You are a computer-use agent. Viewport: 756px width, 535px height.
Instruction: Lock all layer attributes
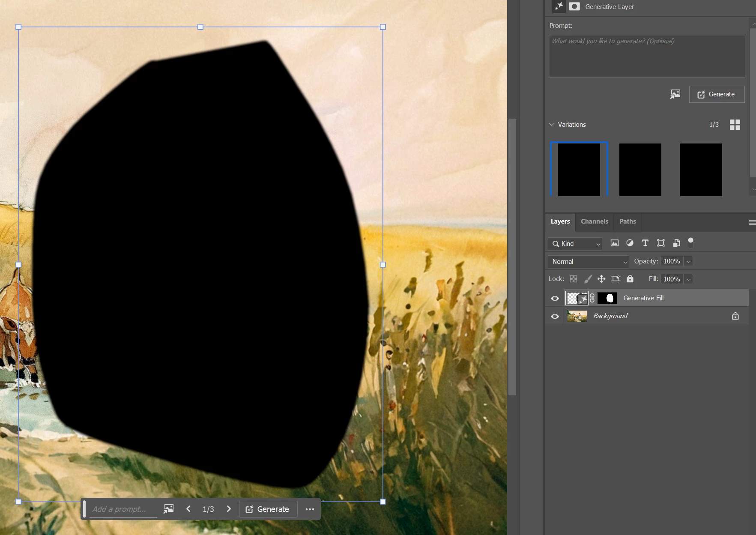click(x=630, y=279)
